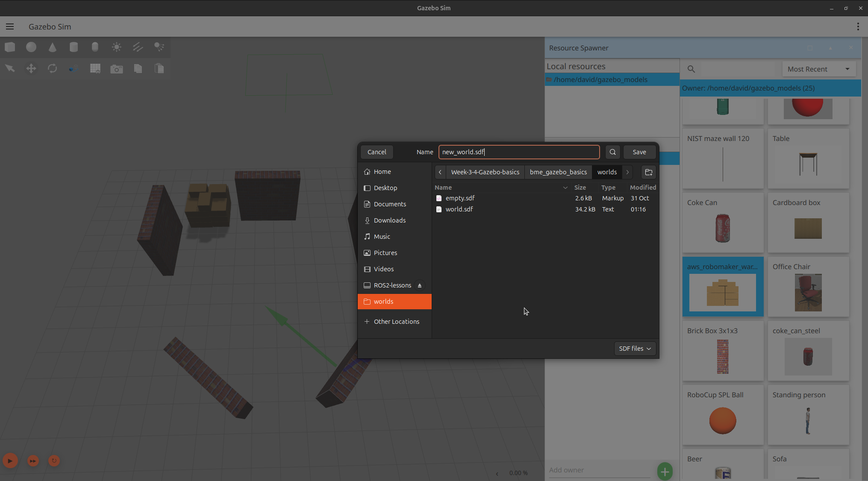Select the world.sdf file
Screen dimensions: 868x481
click(459, 209)
